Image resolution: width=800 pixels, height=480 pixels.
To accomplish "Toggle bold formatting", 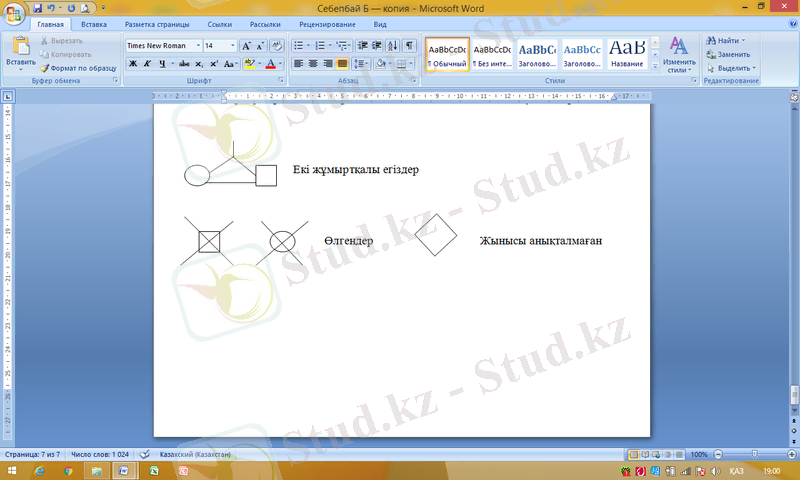I will [132, 63].
